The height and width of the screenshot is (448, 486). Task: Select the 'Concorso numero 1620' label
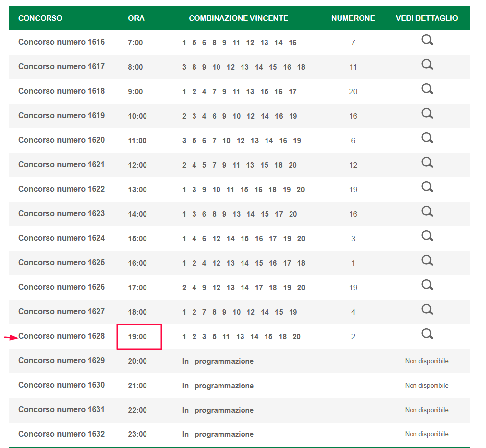(61, 140)
